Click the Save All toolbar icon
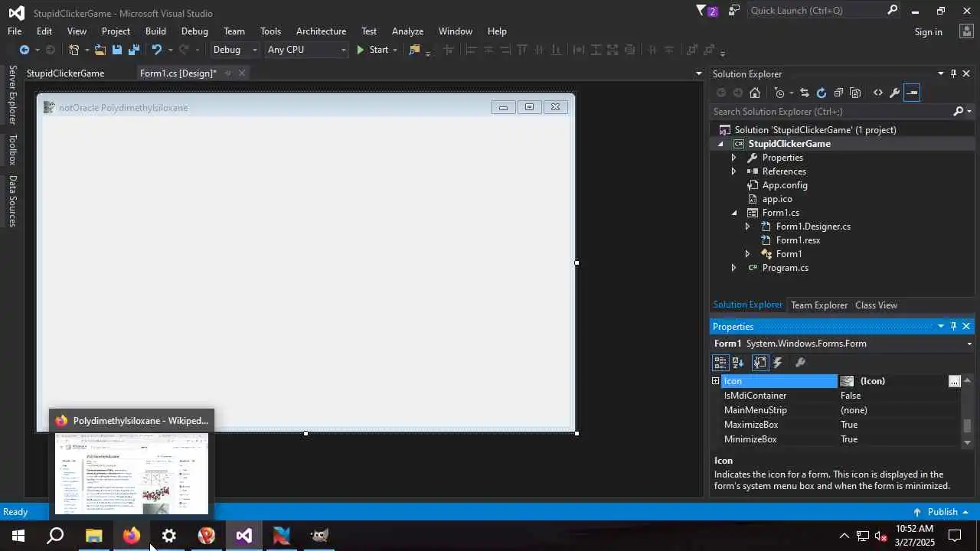The image size is (980, 551). pos(134,50)
